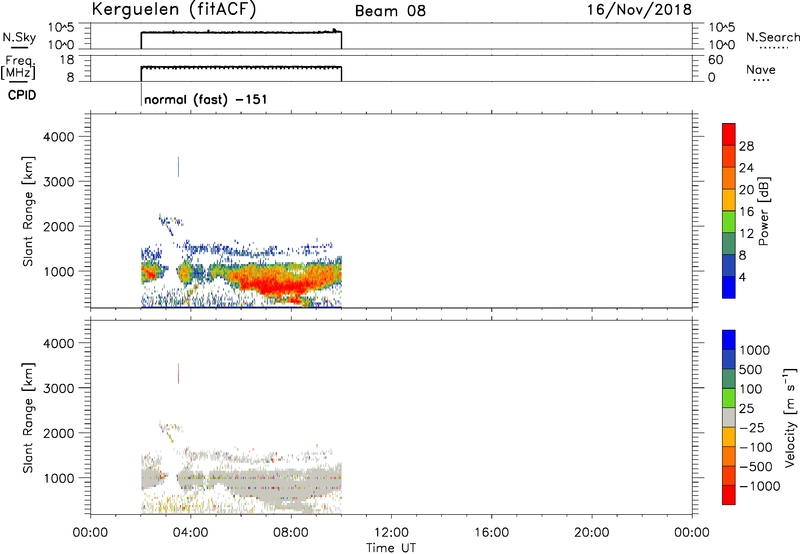The height and width of the screenshot is (554, 800).
Task: Click the '-1000' velocity colorbar value
Action: click(x=760, y=486)
